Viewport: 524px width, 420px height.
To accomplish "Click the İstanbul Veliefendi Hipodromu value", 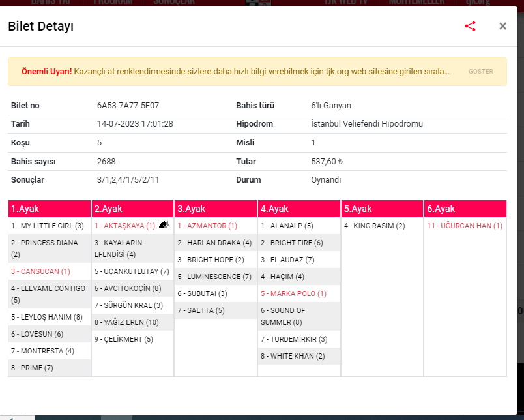I will tap(367, 124).
